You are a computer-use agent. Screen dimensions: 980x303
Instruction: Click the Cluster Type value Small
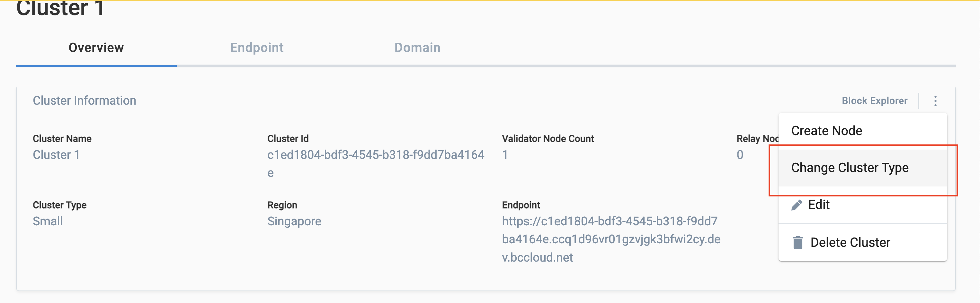pos(48,221)
